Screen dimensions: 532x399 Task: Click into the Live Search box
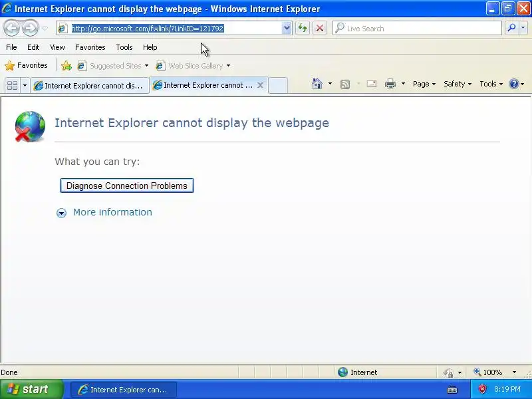point(418,29)
